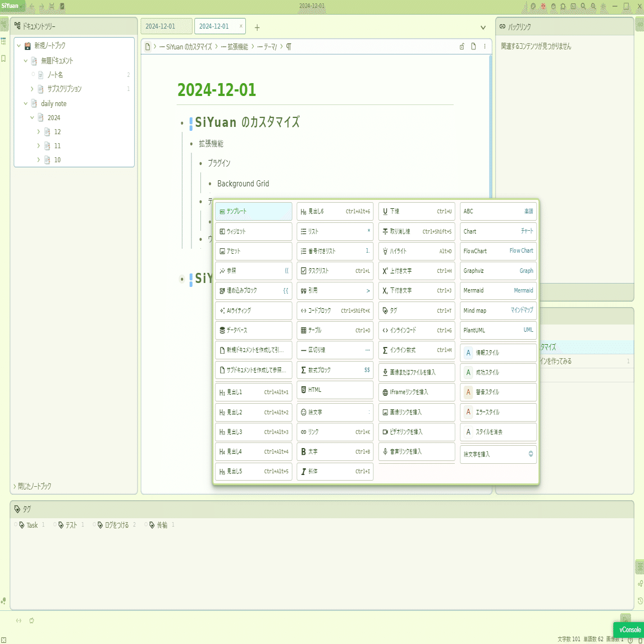Apply the 警告スタイル orange style
The image size is (644, 644).
click(x=498, y=392)
